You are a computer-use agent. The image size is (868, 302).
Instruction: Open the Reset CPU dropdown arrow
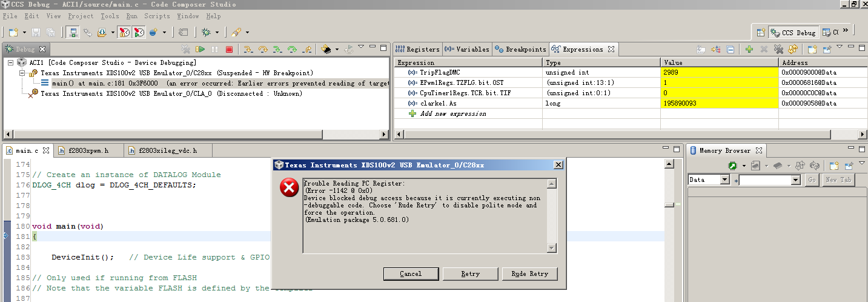coord(337,49)
